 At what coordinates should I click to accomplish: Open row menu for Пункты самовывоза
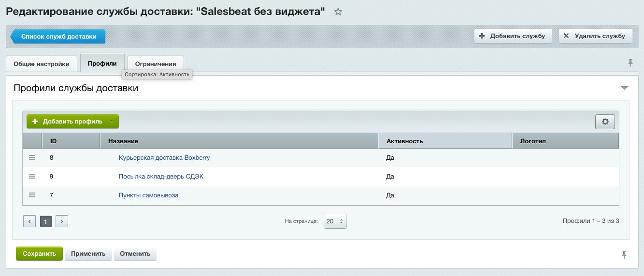coord(32,195)
